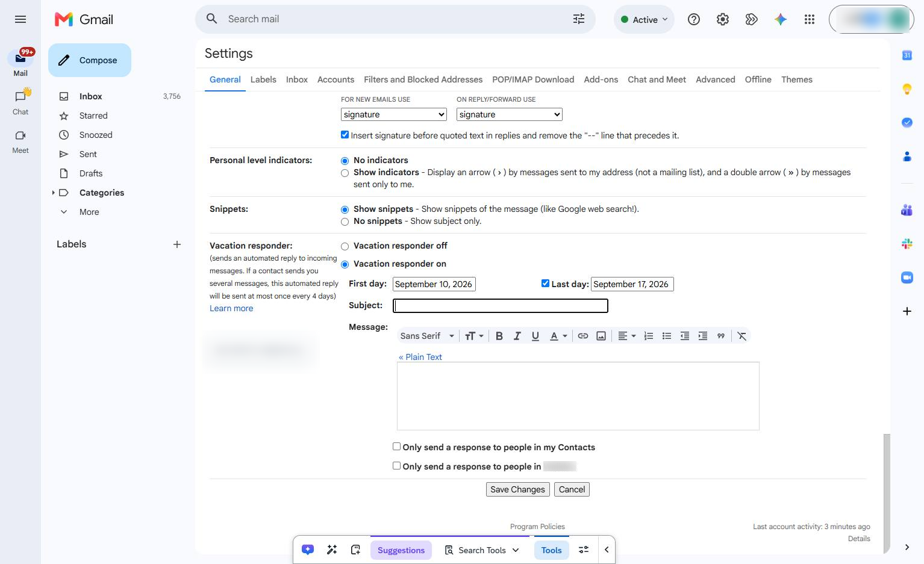This screenshot has width=924, height=564.
Task: Uncheck the Last day checkbox
Action: [x=545, y=284]
